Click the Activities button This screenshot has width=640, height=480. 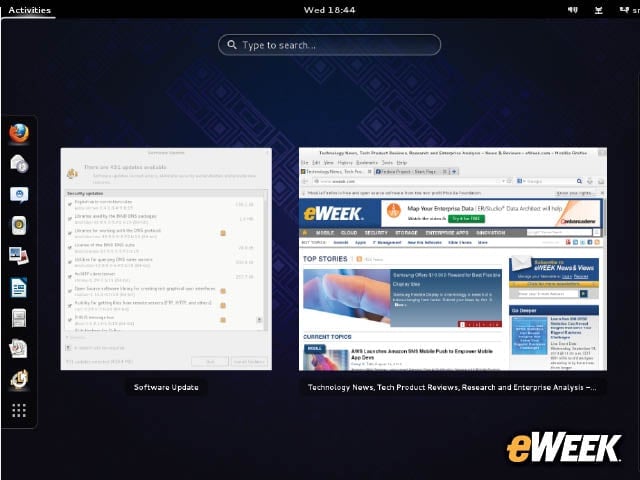click(29, 10)
